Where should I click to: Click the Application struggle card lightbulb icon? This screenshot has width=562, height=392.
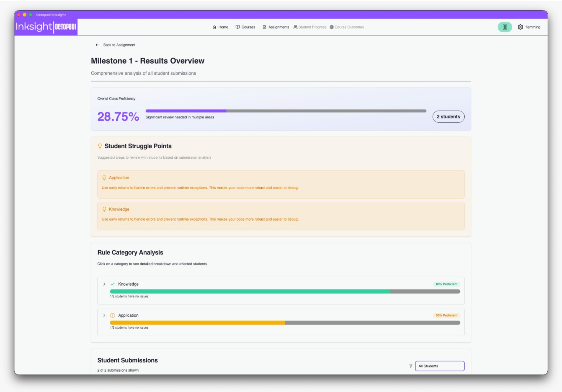click(x=104, y=178)
